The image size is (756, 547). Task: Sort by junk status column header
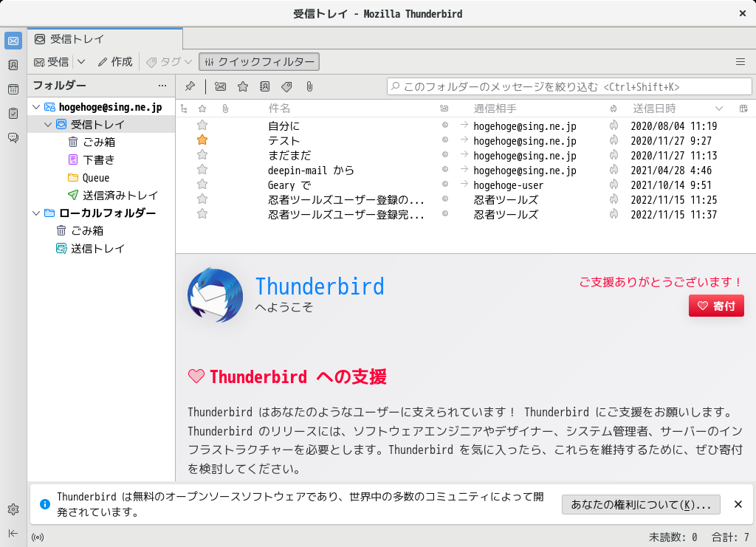point(614,109)
